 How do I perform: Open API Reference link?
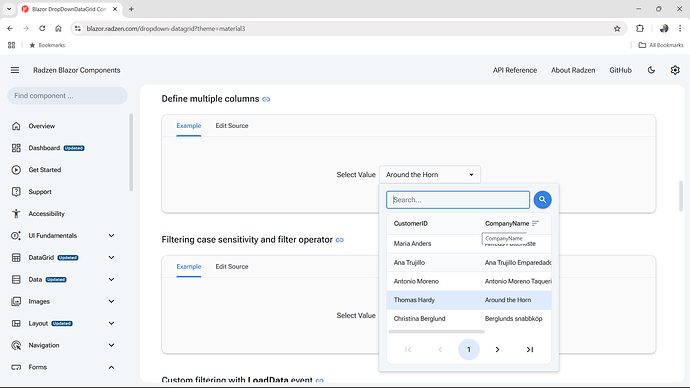515,70
